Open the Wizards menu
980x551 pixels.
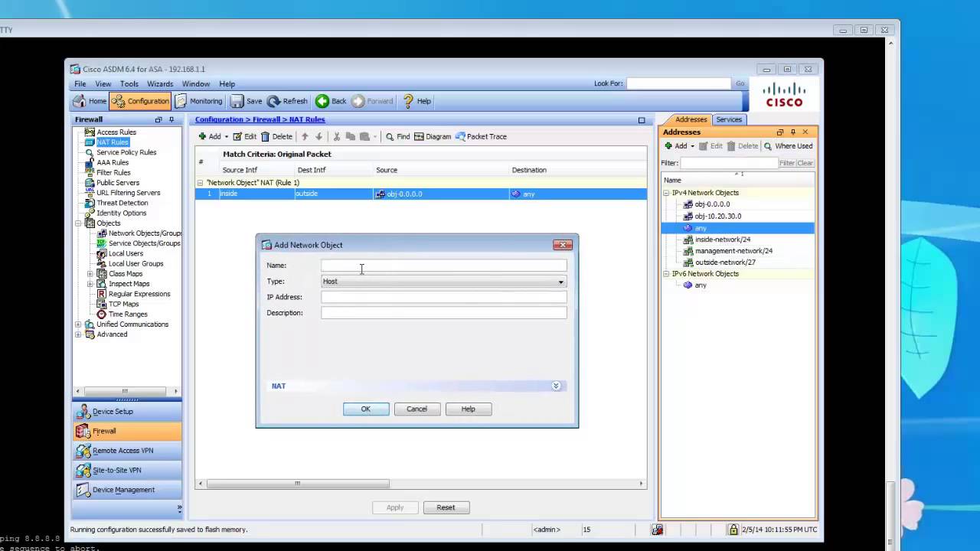point(160,84)
